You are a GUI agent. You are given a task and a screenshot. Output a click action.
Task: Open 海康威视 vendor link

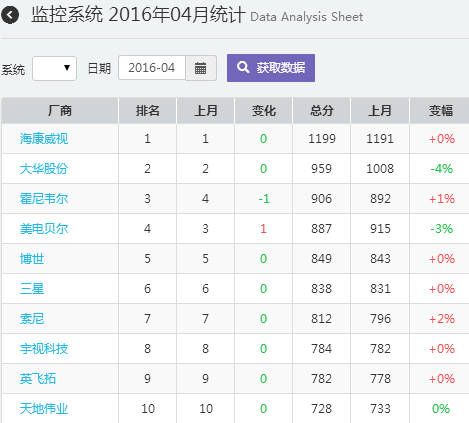(x=44, y=139)
